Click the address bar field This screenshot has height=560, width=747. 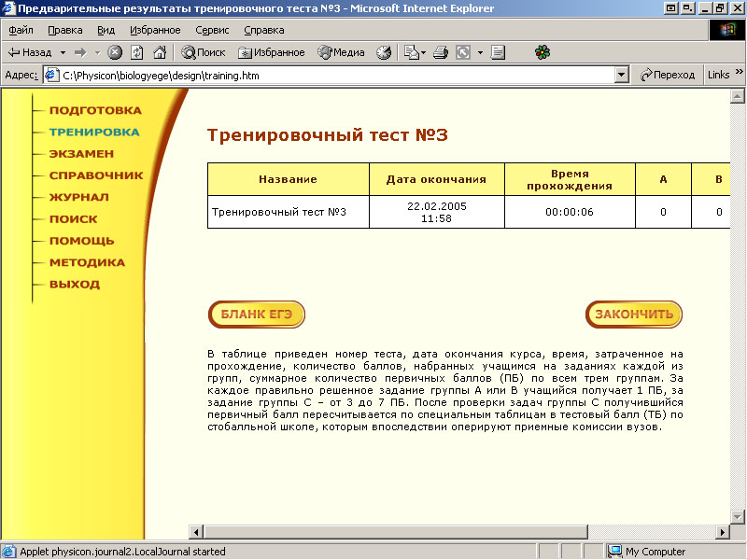tap(336, 76)
